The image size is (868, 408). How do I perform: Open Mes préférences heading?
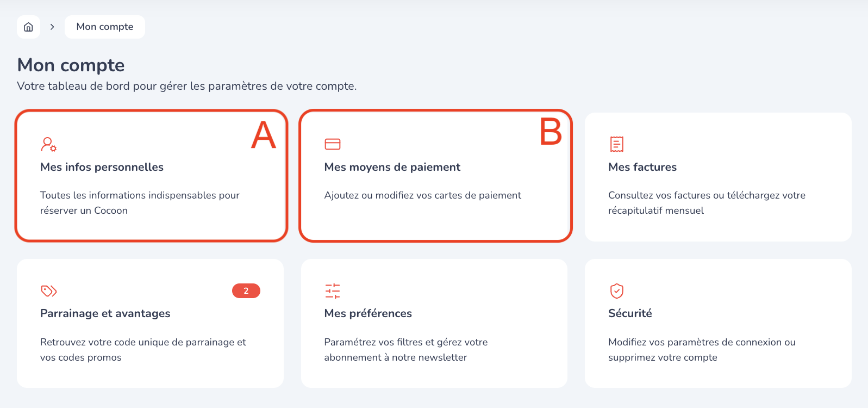pyautogui.click(x=368, y=313)
